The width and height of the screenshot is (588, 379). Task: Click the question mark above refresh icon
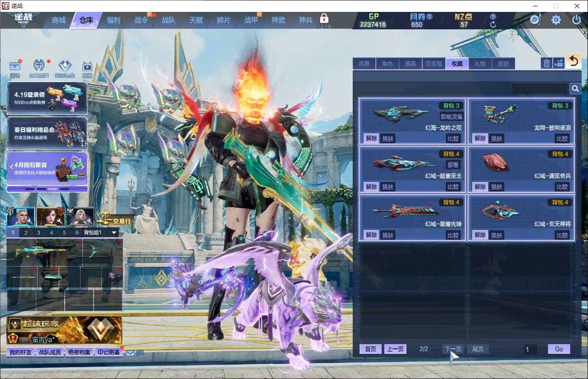tap(493, 16)
